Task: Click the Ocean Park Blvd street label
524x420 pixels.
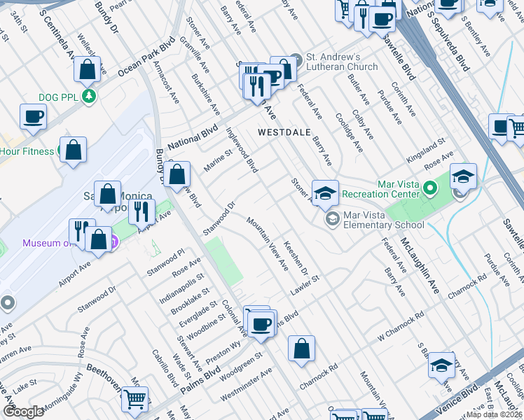Action: [x=146, y=56]
